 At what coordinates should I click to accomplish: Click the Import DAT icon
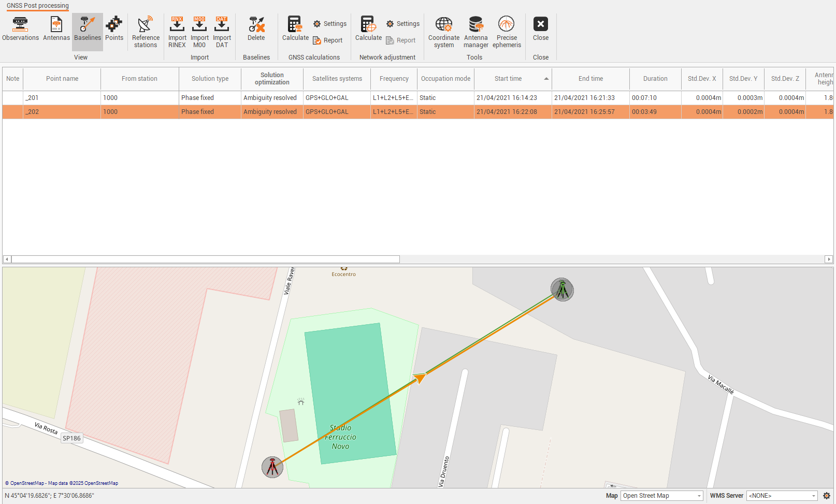pos(222,32)
